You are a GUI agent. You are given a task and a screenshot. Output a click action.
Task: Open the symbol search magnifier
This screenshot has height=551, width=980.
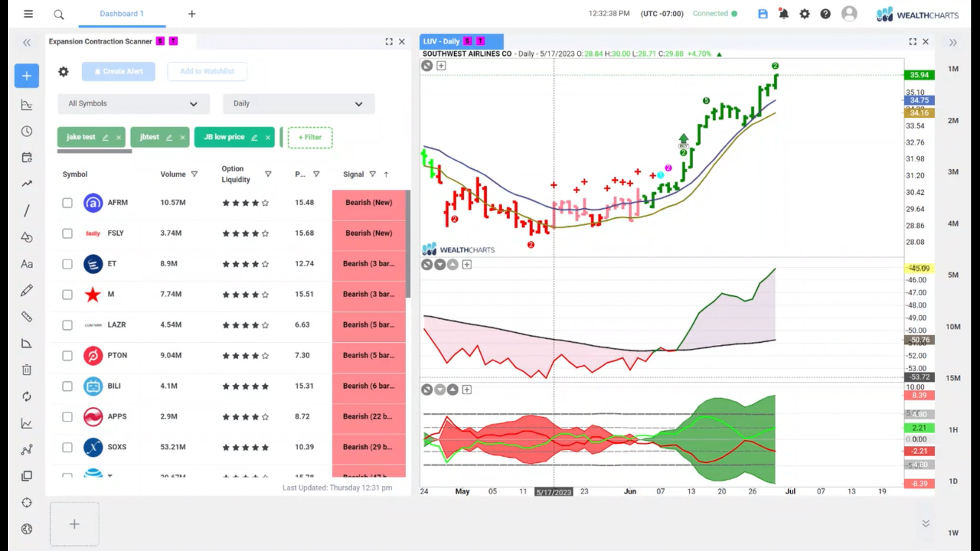pyautogui.click(x=59, y=14)
